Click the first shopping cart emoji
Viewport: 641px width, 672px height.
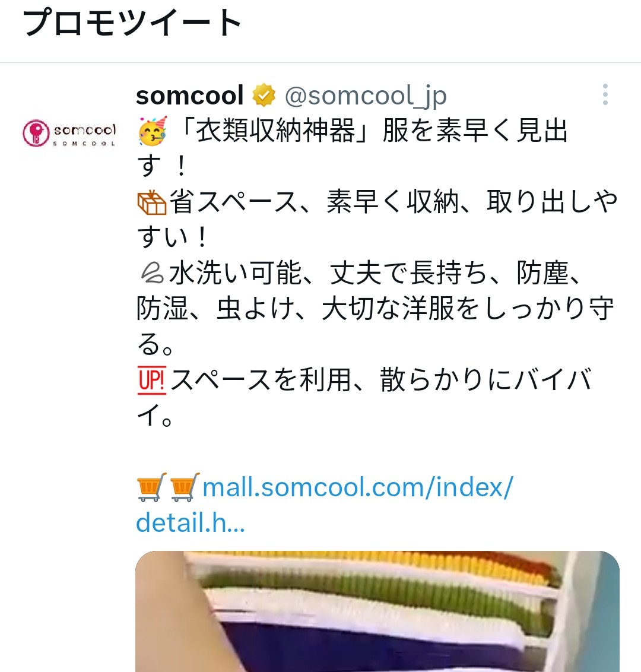(152, 487)
